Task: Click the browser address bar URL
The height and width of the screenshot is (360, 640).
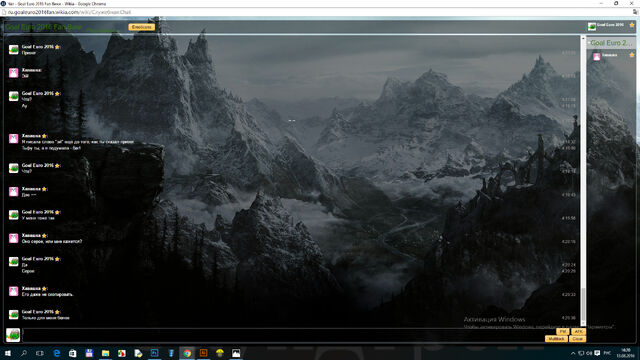Action: coord(69,12)
